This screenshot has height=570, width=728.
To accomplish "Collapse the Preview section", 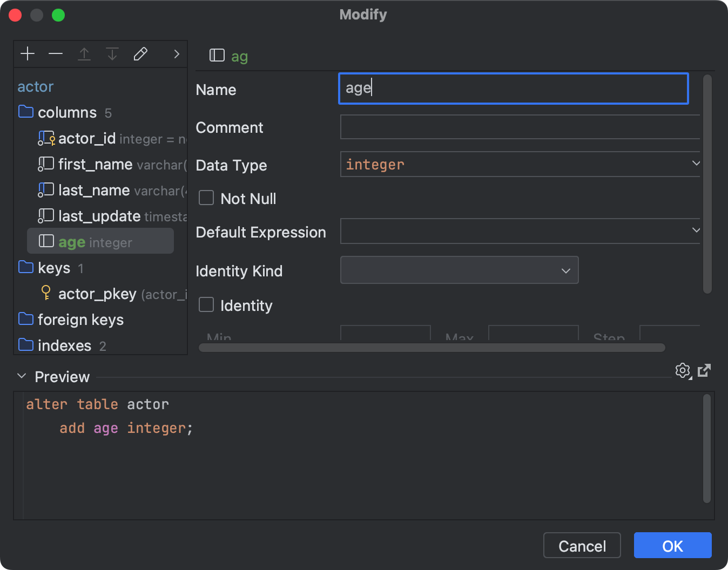I will (22, 376).
